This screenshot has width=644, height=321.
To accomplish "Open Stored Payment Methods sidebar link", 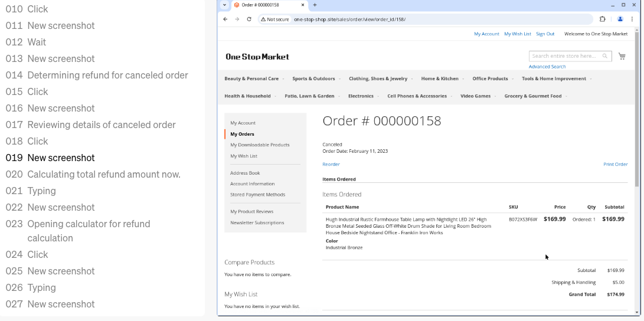I will (257, 195).
